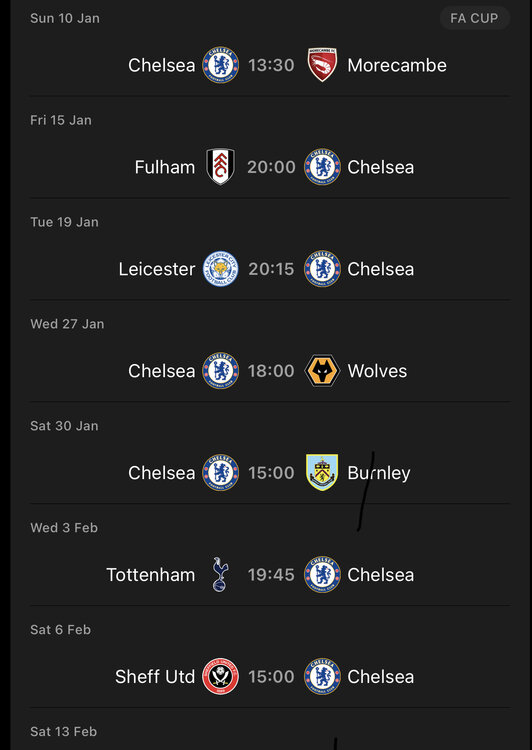Screen dimensions: 532x750
Task: Tap the Tottenham cockerel crest
Action: [x=221, y=574]
